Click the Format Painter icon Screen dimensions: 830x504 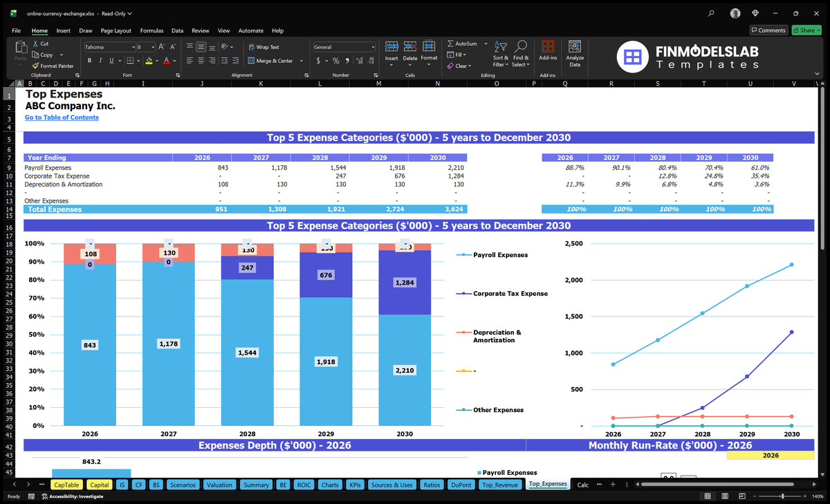[35, 66]
